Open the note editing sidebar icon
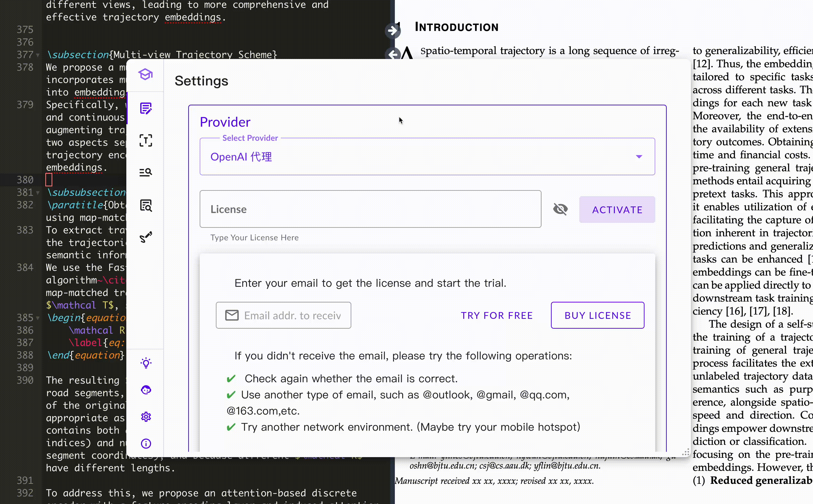 146,108
